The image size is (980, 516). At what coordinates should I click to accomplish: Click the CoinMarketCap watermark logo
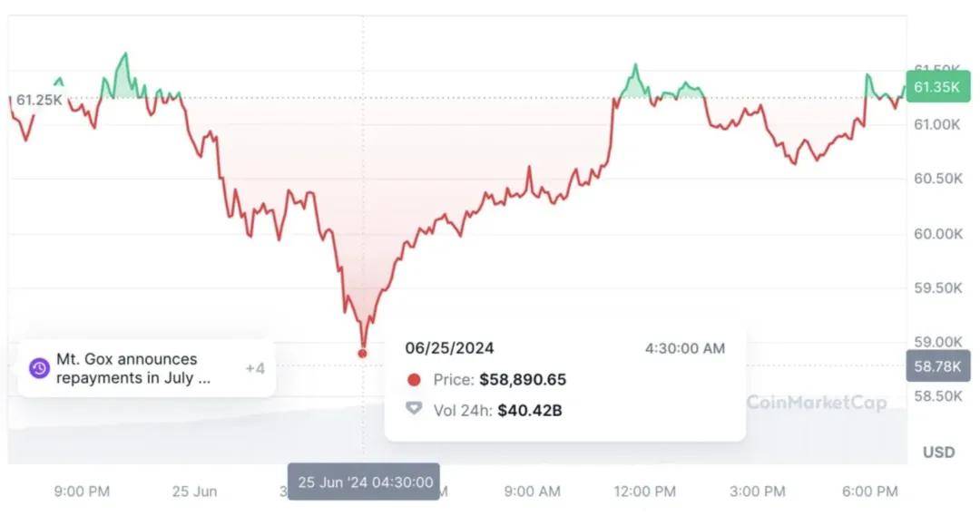pos(816,402)
